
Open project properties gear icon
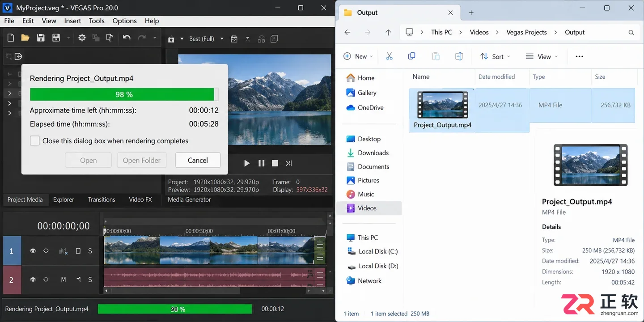tap(82, 38)
